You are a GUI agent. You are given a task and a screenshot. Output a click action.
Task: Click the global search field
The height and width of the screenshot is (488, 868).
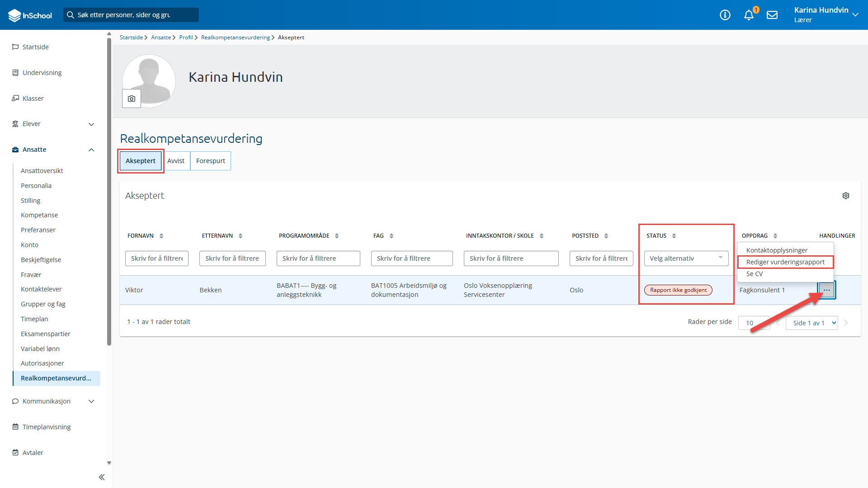point(131,15)
